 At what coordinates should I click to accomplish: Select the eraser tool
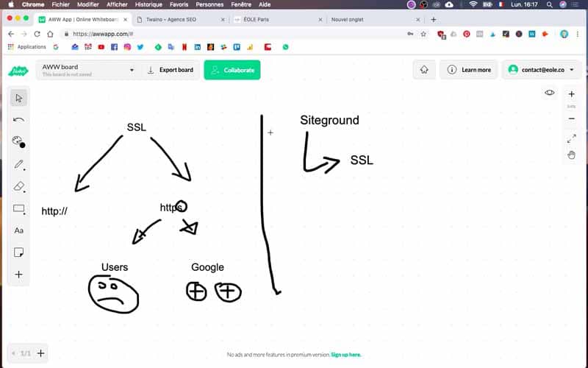[x=18, y=186]
